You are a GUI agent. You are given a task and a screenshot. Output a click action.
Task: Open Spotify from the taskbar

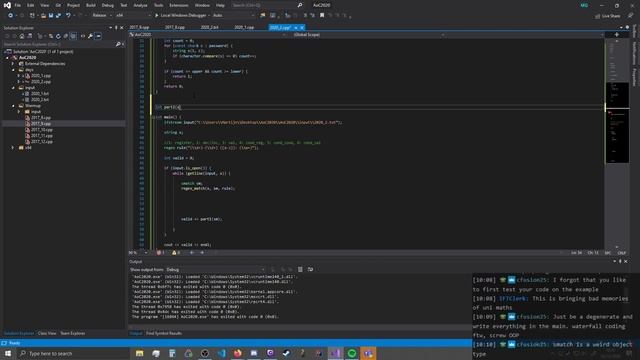click(352, 353)
